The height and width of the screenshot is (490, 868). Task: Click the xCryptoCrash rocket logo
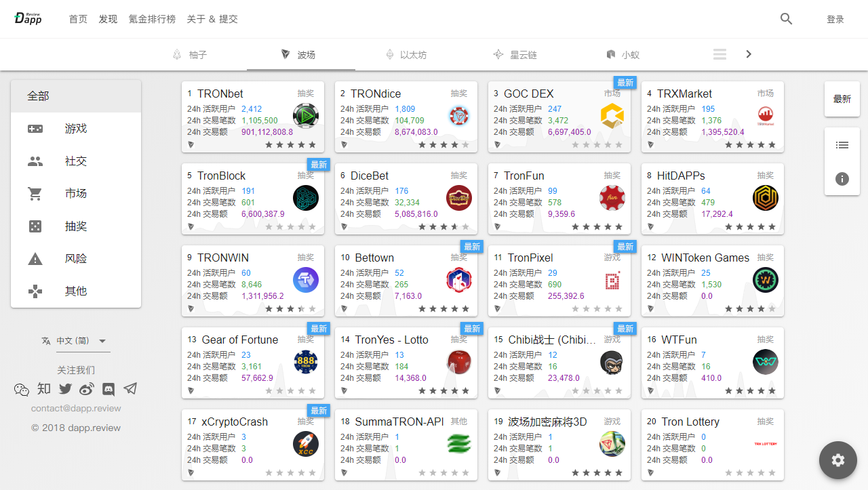(x=306, y=444)
